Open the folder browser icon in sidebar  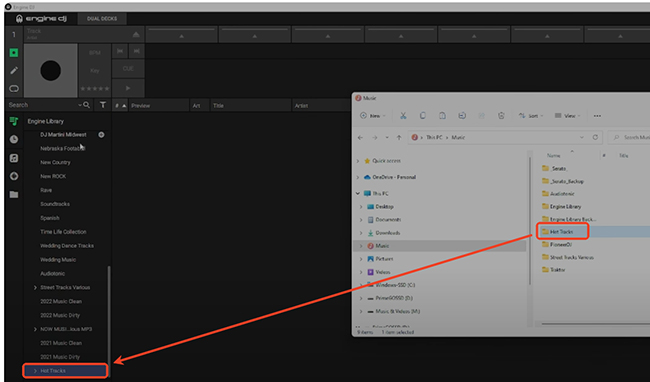point(14,194)
